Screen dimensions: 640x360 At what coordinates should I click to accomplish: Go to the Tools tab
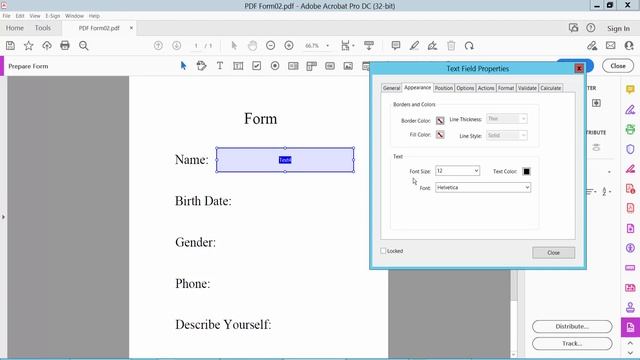43,28
